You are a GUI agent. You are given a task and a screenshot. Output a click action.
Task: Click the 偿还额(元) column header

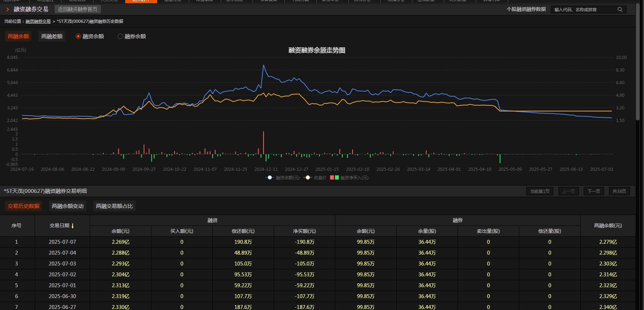tap(243, 231)
